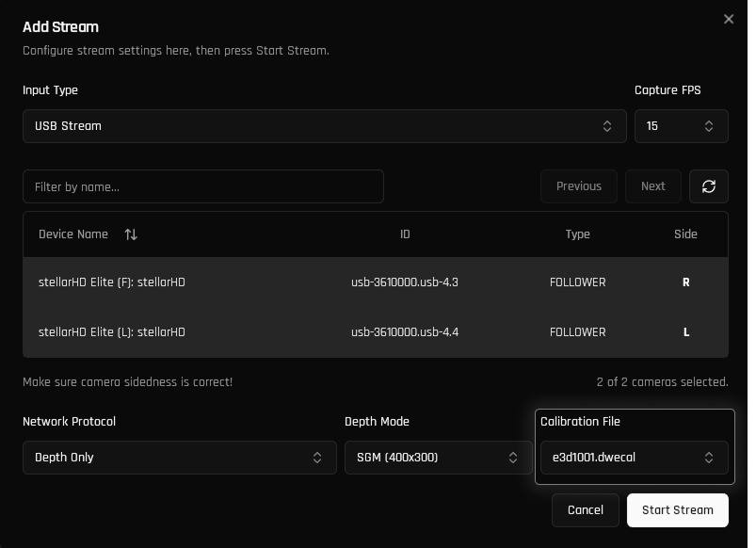Toggle the L side of the Elite (L) camera

(685, 332)
